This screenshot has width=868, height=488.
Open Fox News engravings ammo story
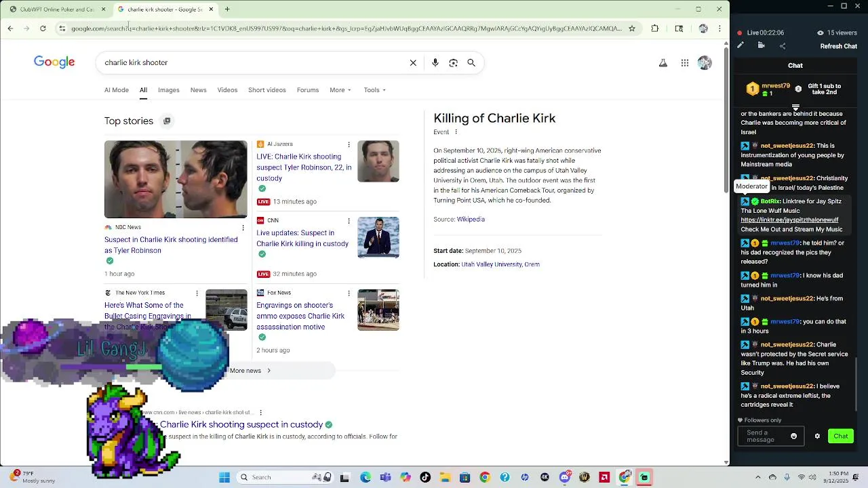click(300, 316)
